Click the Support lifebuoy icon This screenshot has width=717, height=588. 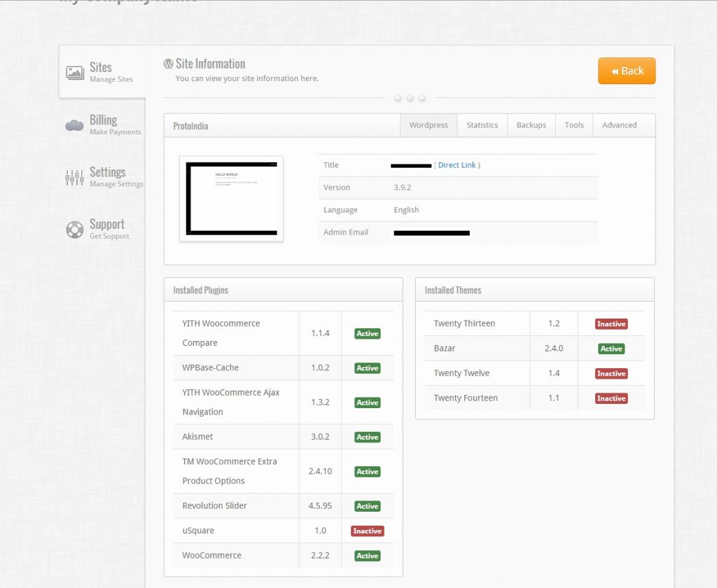pyautogui.click(x=75, y=230)
